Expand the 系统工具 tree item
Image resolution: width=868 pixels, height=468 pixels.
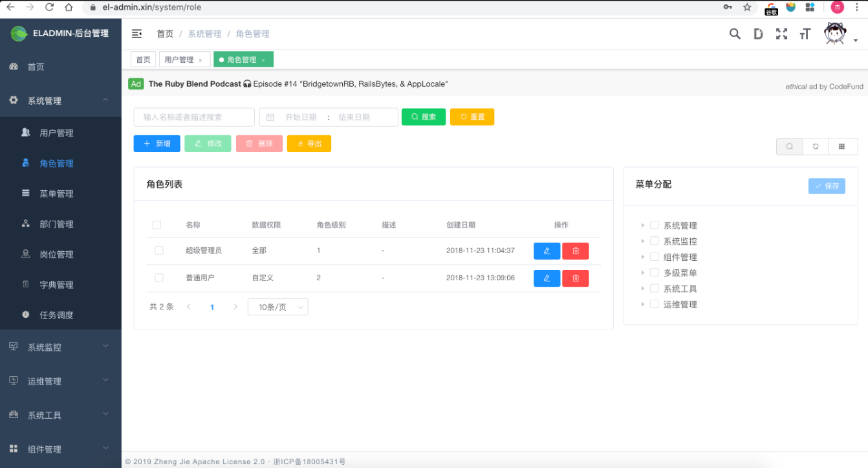(642, 288)
